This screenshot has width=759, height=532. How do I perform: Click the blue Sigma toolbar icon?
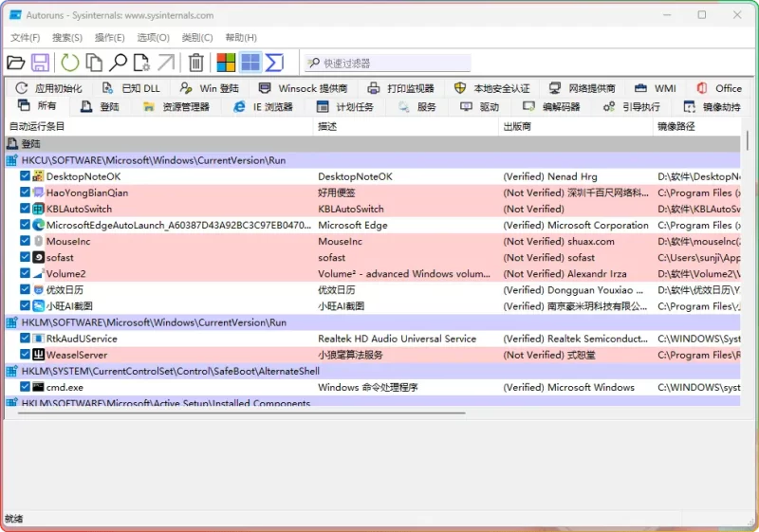(x=274, y=63)
